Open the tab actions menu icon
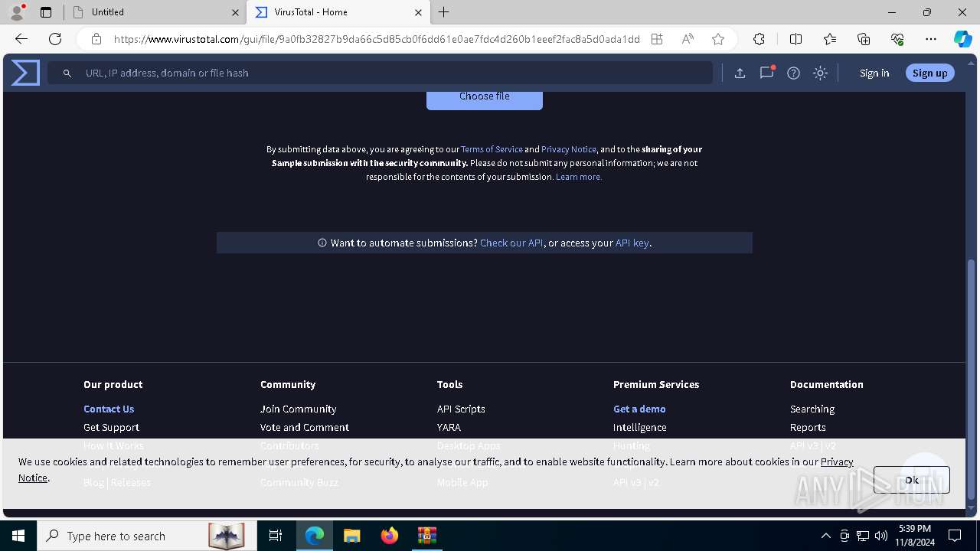The height and width of the screenshot is (551, 980). click(x=45, y=12)
